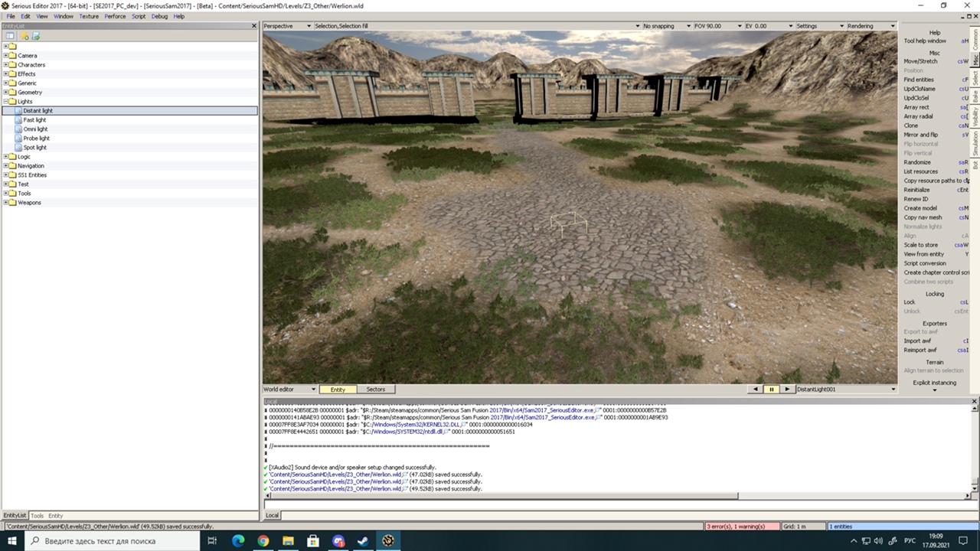
Task: Open Google Chrome from the taskbar
Action: click(263, 541)
